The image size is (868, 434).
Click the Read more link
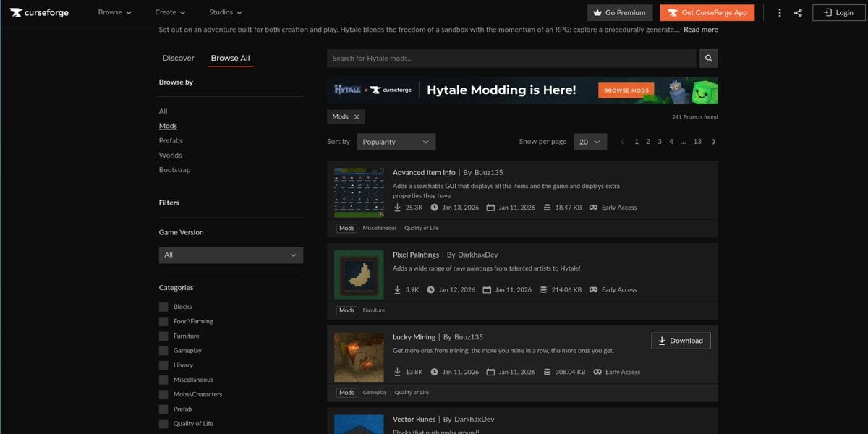pyautogui.click(x=700, y=30)
